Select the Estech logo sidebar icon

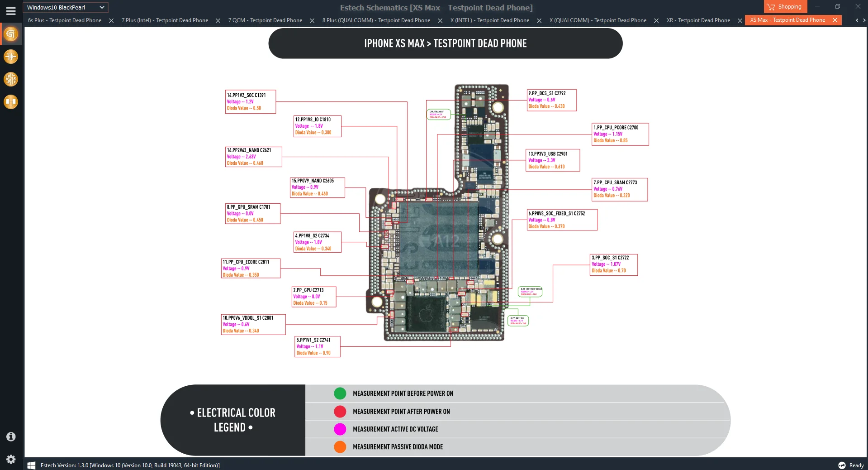pyautogui.click(x=11, y=34)
